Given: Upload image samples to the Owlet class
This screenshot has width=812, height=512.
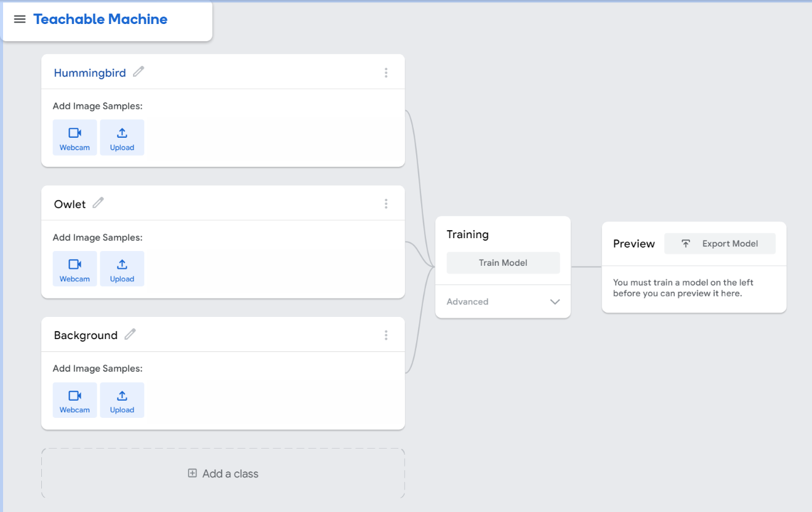Looking at the screenshot, I should 122,269.
